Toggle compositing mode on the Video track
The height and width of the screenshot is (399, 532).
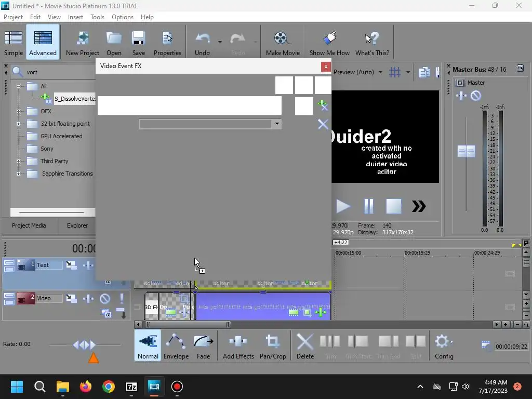(x=106, y=313)
